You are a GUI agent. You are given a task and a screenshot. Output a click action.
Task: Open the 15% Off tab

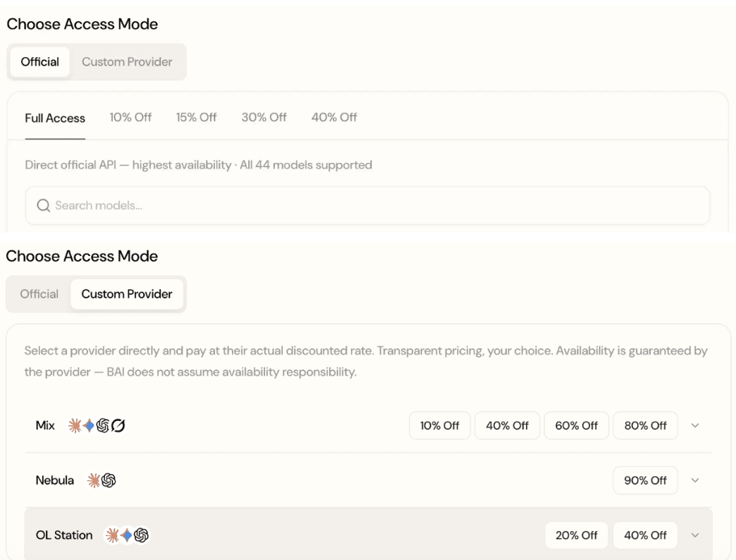click(196, 117)
